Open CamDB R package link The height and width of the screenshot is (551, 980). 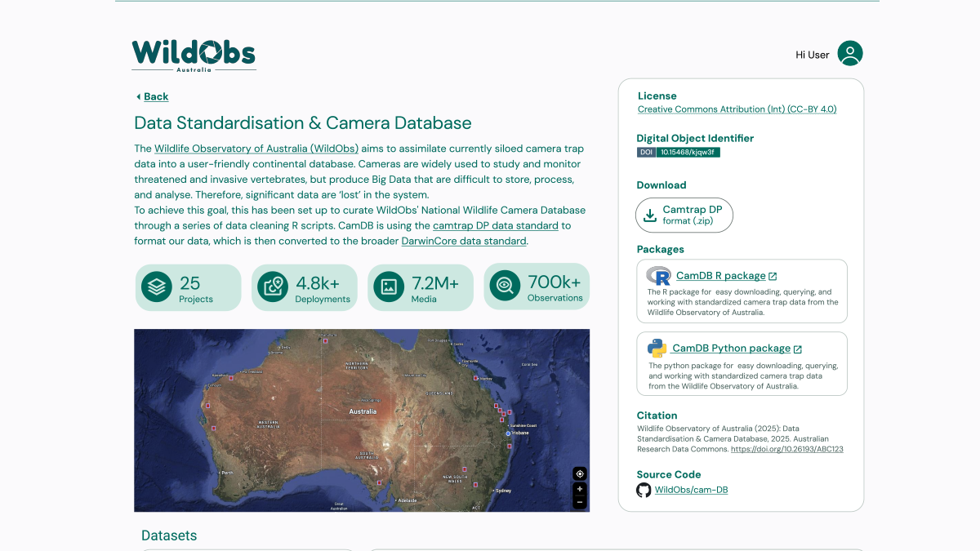tap(721, 276)
